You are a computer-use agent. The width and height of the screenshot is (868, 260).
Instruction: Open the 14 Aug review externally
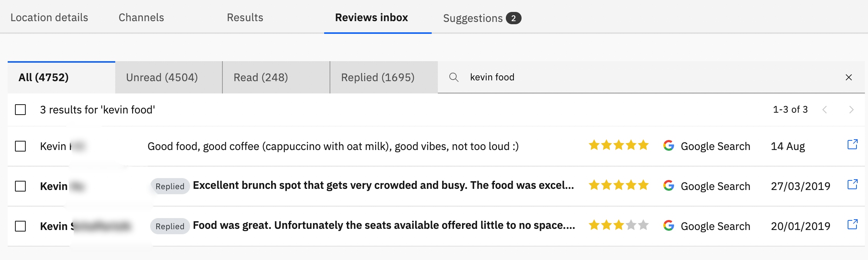coord(852,145)
